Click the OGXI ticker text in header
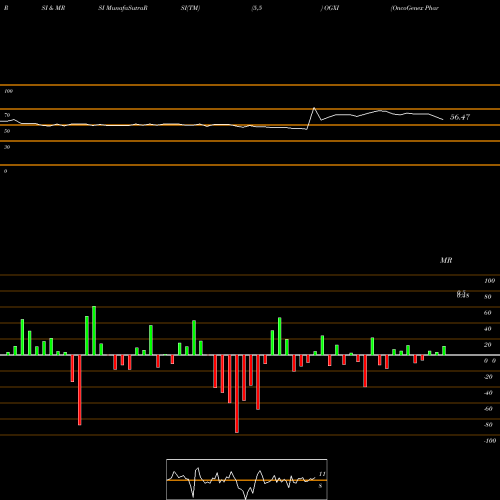This screenshot has width=500, height=500. point(331,8)
